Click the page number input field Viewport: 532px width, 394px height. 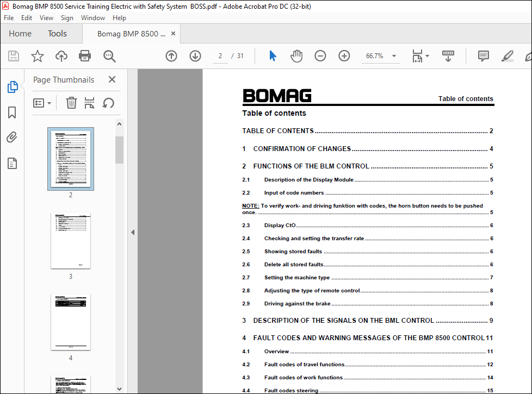pos(220,56)
